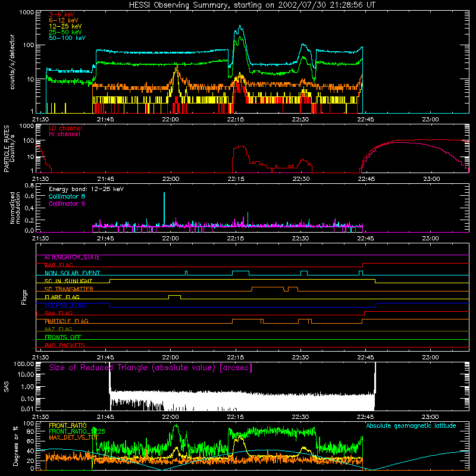The height and width of the screenshot is (476, 476).
Task: Click the SAA_FLAG label
Action: (x=58, y=313)
